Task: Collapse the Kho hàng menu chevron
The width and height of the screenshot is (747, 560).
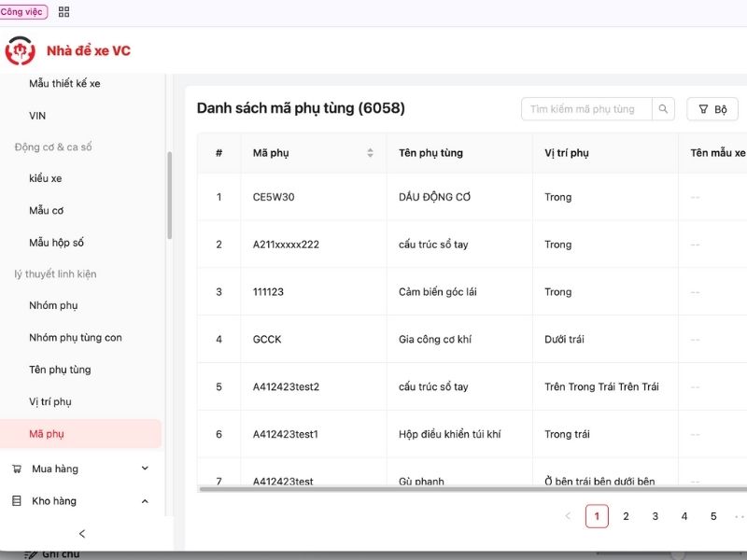Action: point(145,501)
